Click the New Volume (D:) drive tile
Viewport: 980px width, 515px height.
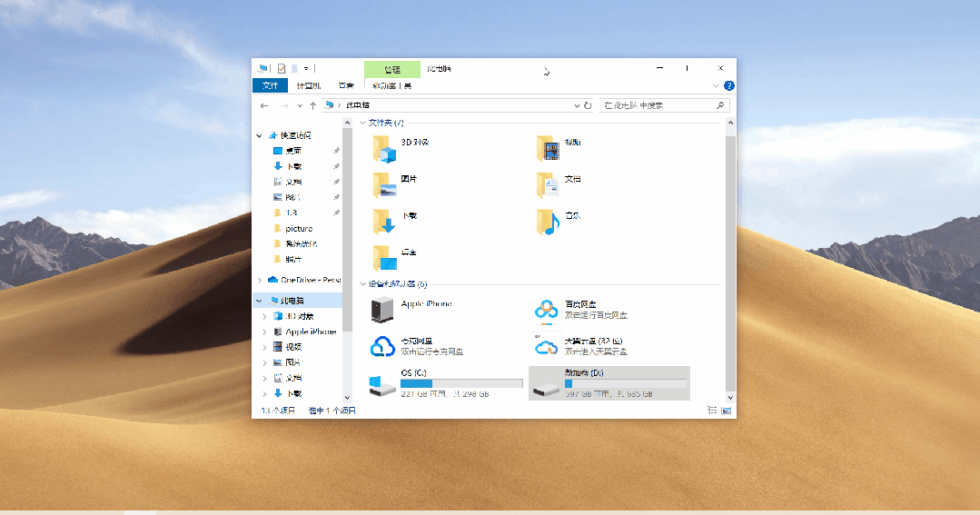click(x=609, y=383)
